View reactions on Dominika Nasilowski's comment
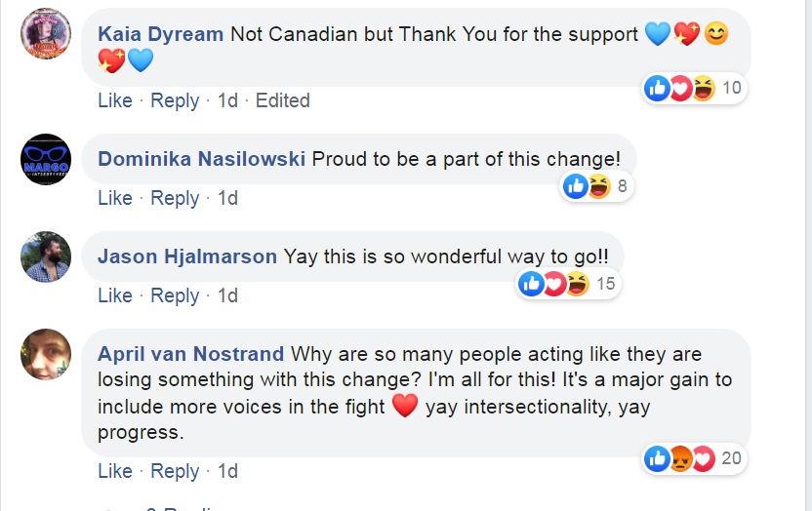The image size is (812, 511). 598,186
